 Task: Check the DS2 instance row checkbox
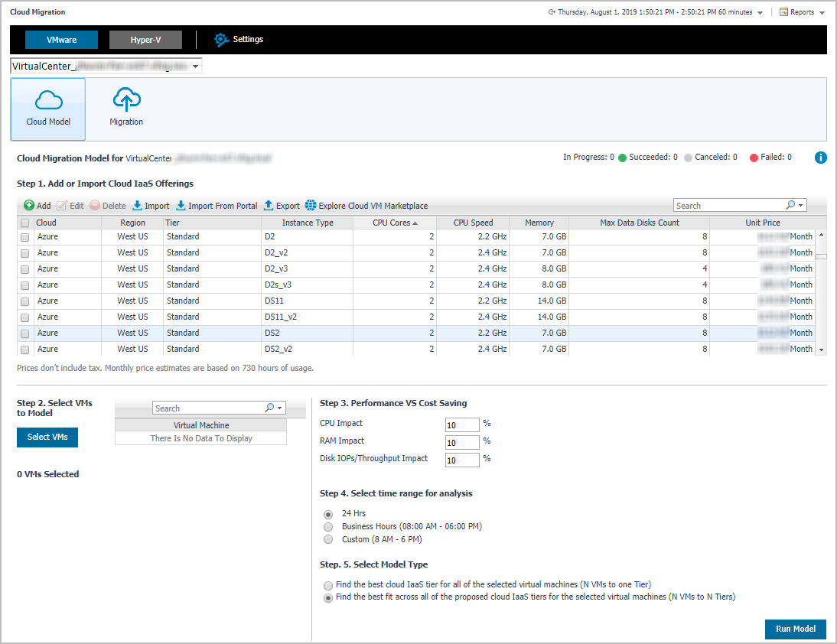pos(24,333)
